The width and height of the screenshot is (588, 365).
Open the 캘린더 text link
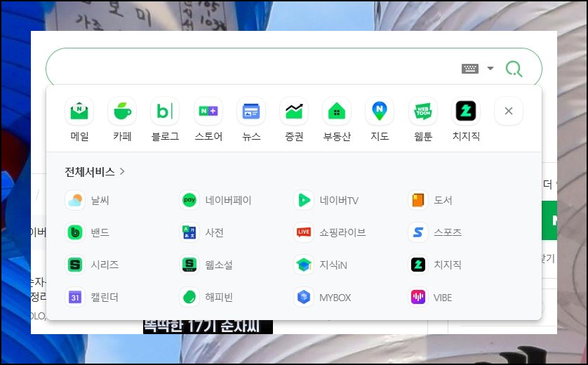coord(105,298)
